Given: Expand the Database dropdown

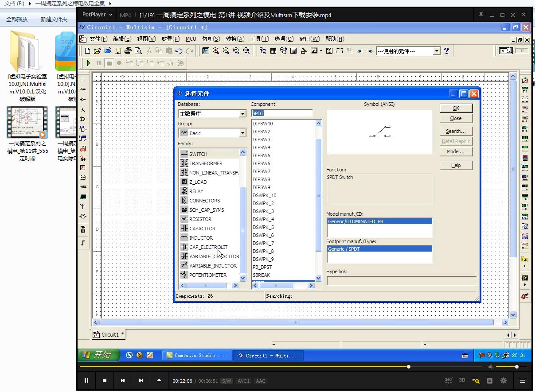Looking at the screenshot, I should pyautogui.click(x=242, y=114).
